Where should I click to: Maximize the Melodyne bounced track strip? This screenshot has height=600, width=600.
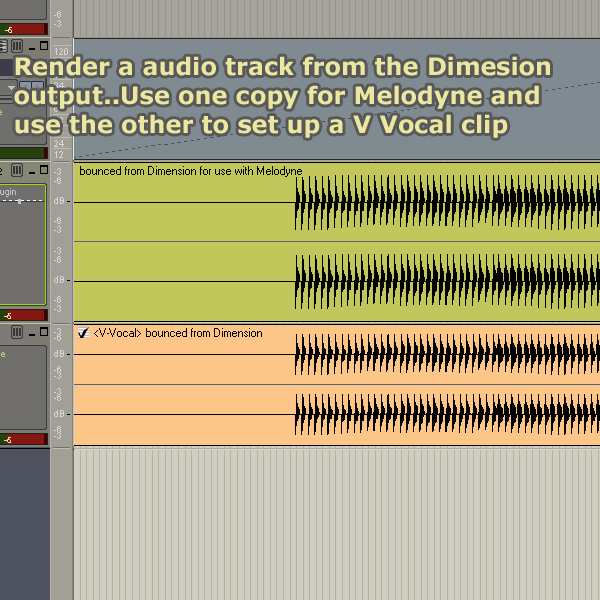(42, 169)
